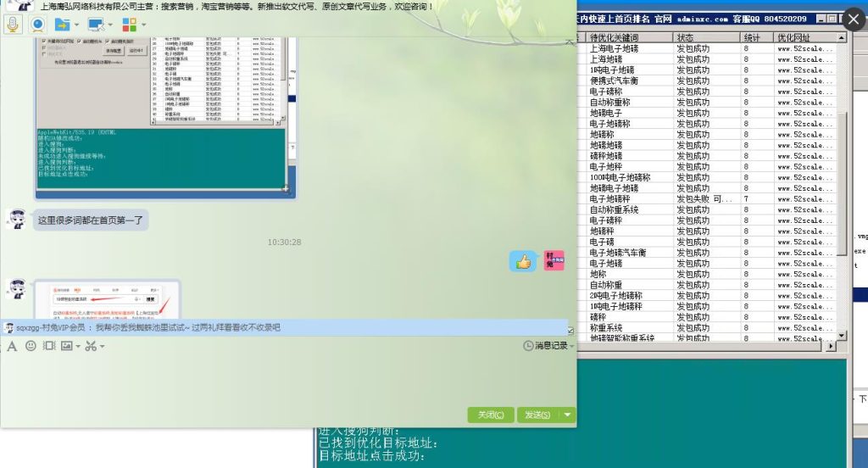Open 消息记录 message history
Image resolution: width=868 pixels, height=468 pixels.
tap(545, 346)
